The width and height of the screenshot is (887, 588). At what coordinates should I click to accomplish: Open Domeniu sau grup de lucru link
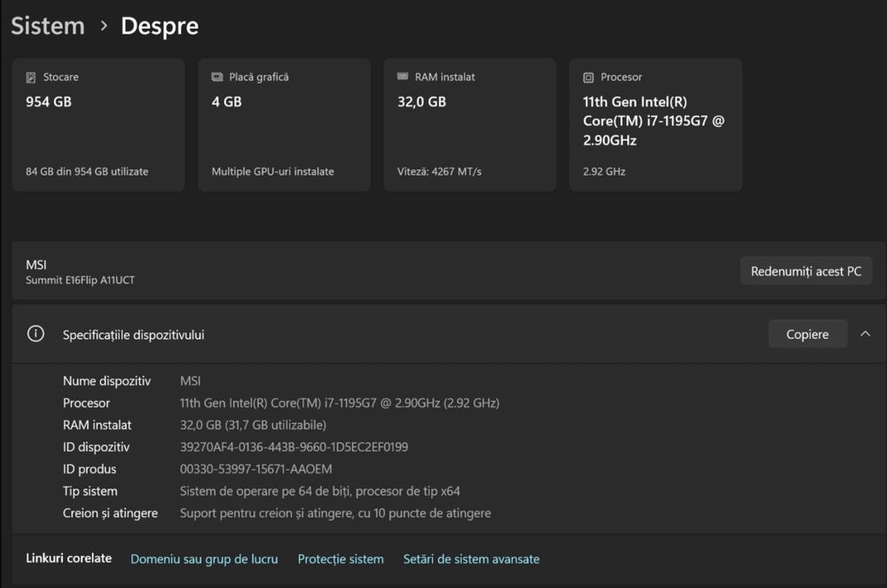(x=204, y=559)
